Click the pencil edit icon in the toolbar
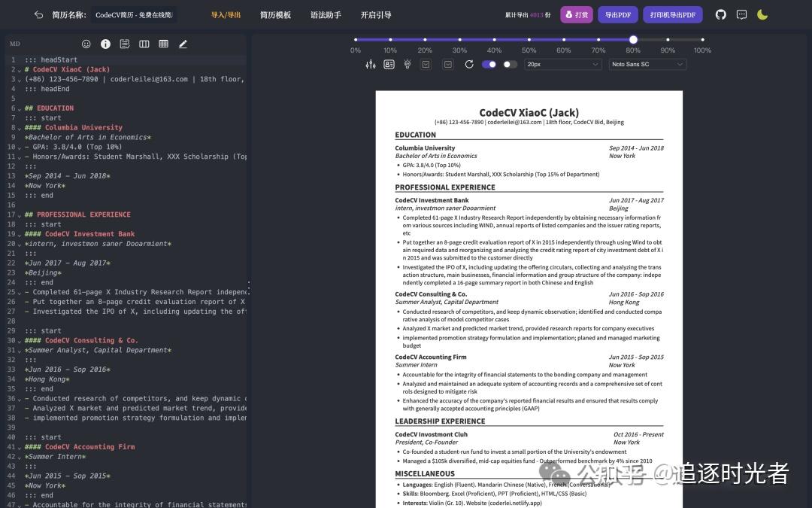The image size is (812, 508). pos(182,44)
